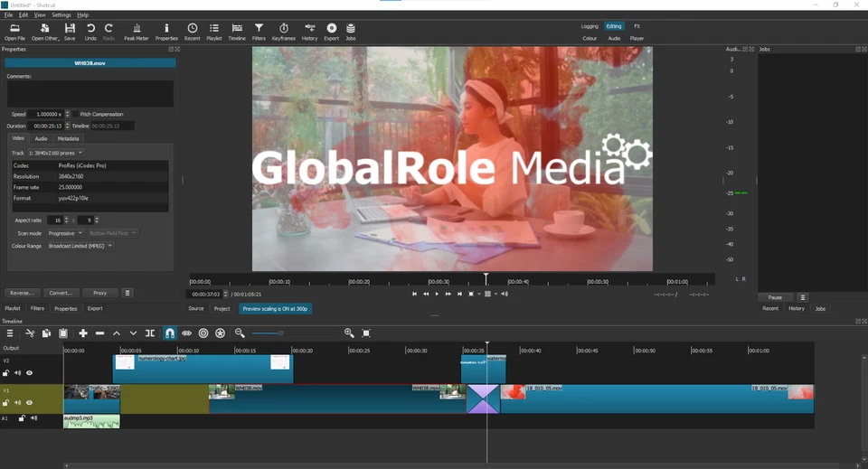This screenshot has width=868, height=469.
Task: Open File toolbar icon
Action: (x=14, y=32)
